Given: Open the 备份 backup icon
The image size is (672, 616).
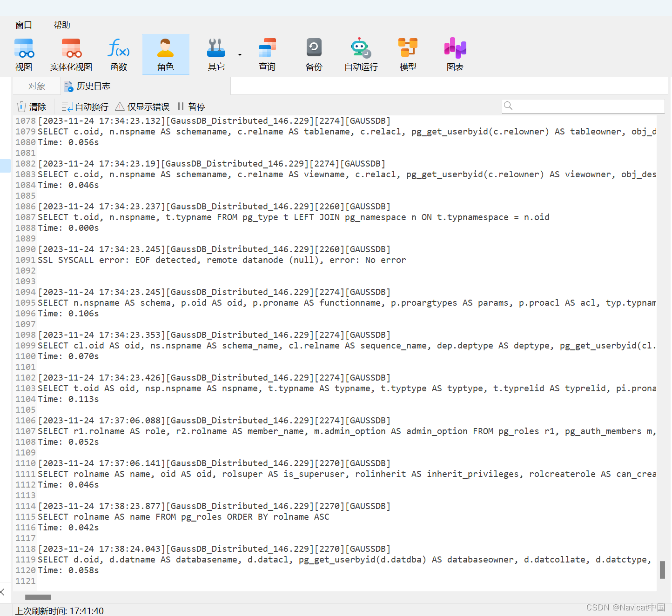Looking at the screenshot, I should point(314,54).
